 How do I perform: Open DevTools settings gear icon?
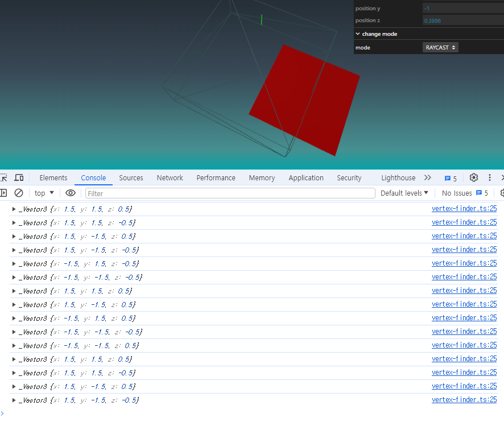tap(473, 177)
